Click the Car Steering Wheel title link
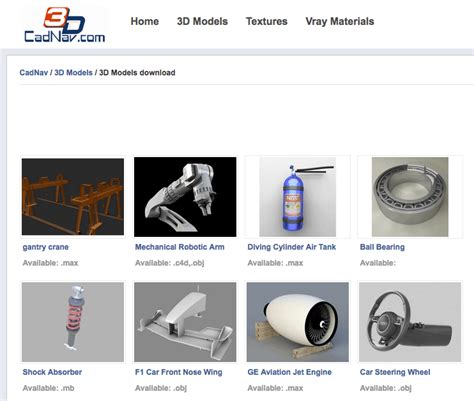 [395, 372]
